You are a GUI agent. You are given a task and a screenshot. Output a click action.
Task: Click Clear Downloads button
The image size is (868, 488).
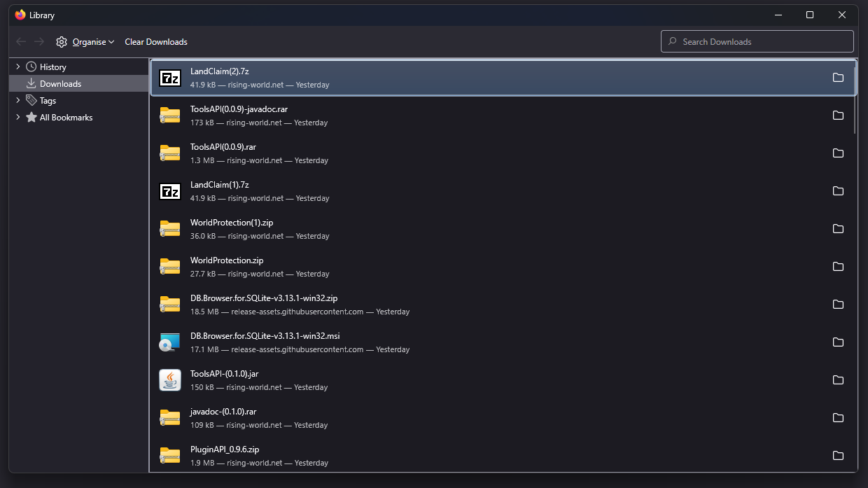coord(156,42)
